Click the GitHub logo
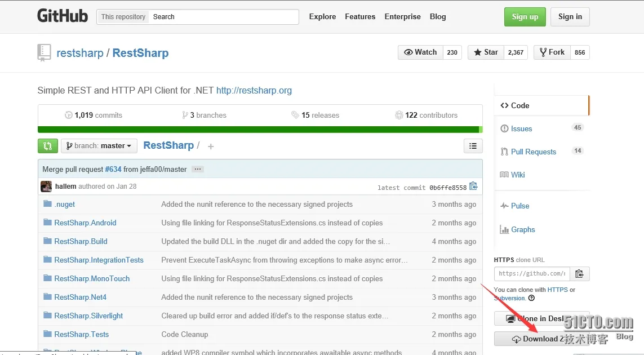Screen dimensions: 644x355 tap(63, 16)
